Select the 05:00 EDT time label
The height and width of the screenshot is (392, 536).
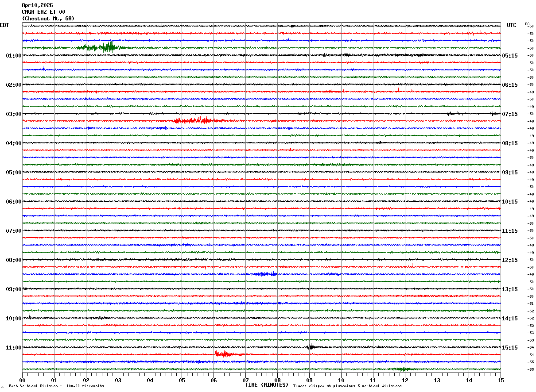coord(13,173)
